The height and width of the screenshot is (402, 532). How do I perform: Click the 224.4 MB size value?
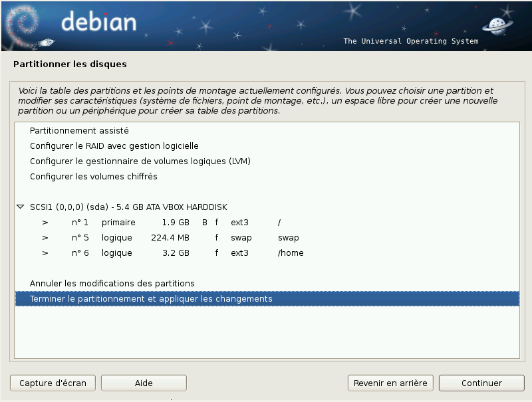(170, 238)
